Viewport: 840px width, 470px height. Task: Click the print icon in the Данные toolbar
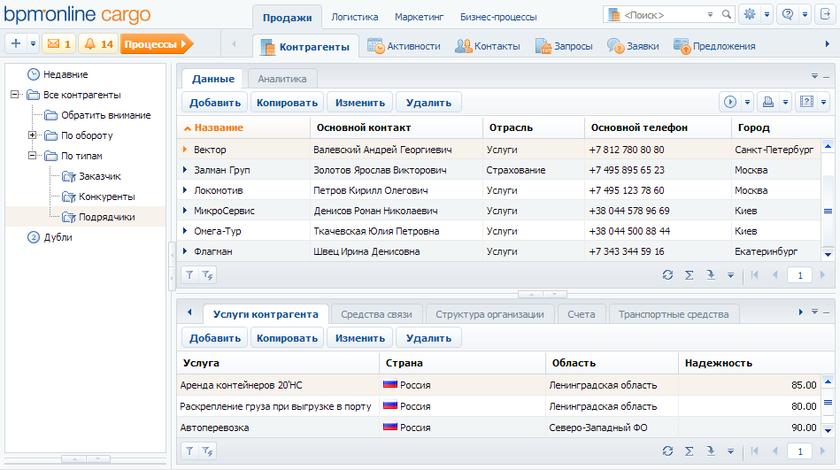[x=768, y=101]
